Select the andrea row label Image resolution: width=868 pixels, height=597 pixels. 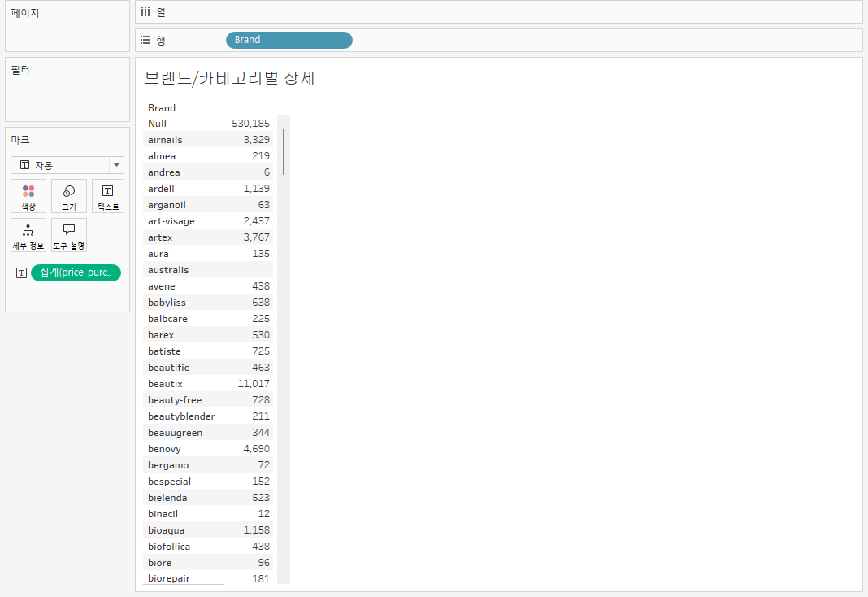coord(164,172)
